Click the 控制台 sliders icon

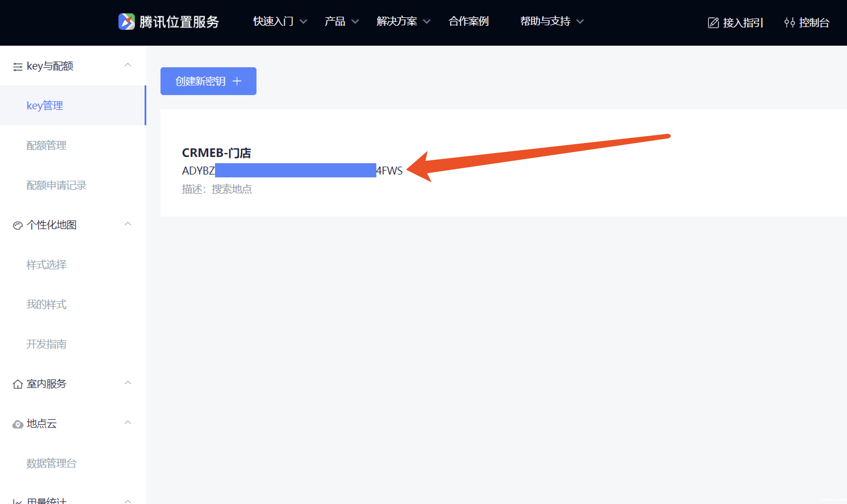pyautogui.click(x=789, y=23)
